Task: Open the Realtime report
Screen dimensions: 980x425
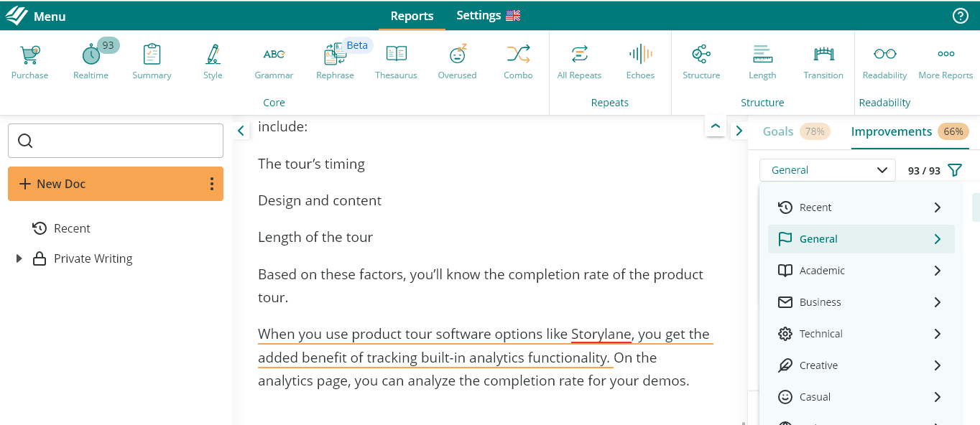Action: (91, 60)
